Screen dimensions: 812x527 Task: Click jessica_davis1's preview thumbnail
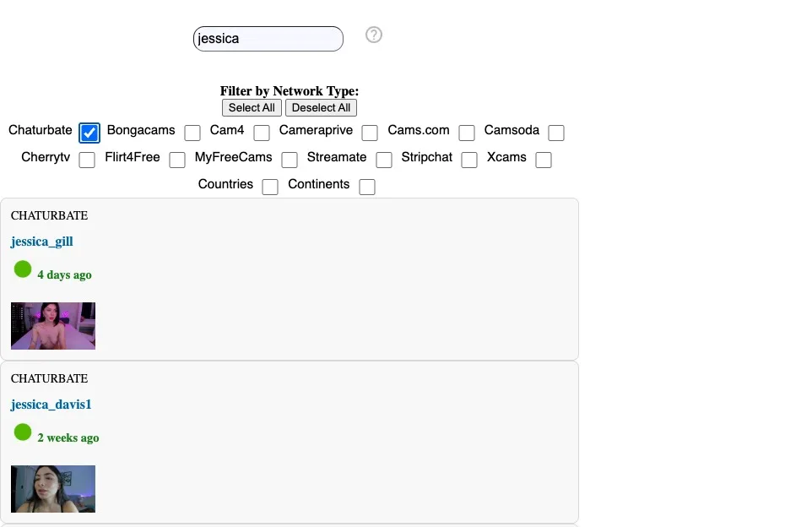[x=52, y=488]
